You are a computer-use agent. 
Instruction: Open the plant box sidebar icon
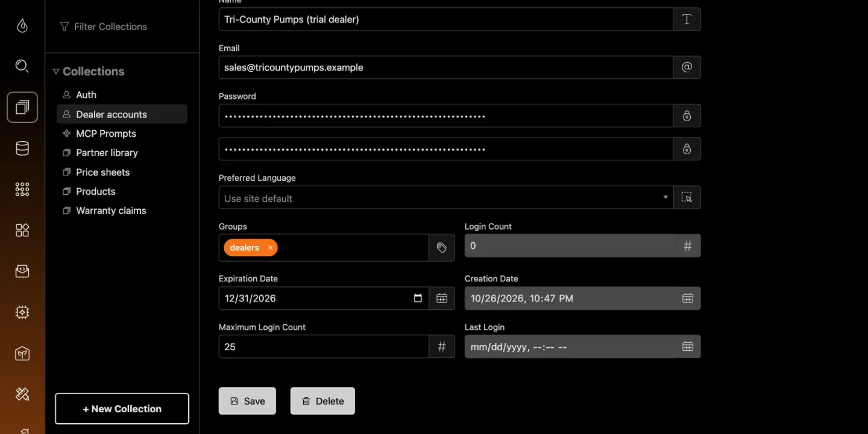tap(22, 353)
